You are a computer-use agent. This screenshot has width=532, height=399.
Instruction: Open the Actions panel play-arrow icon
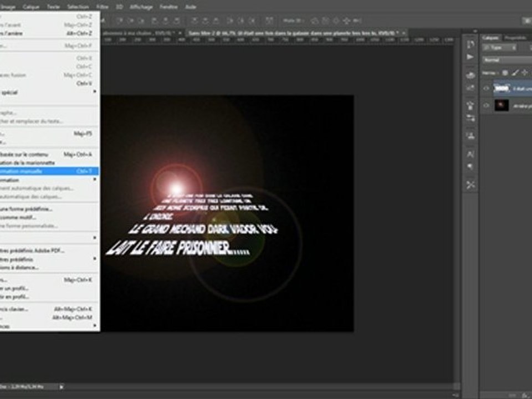[x=470, y=57]
